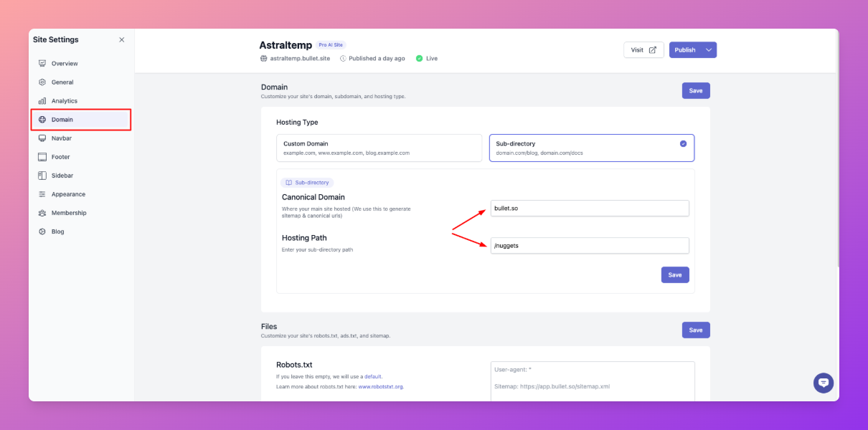The height and width of the screenshot is (430, 868).
Task: Select the Sub-directory hosting type option
Action: click(x=592, y=148)
